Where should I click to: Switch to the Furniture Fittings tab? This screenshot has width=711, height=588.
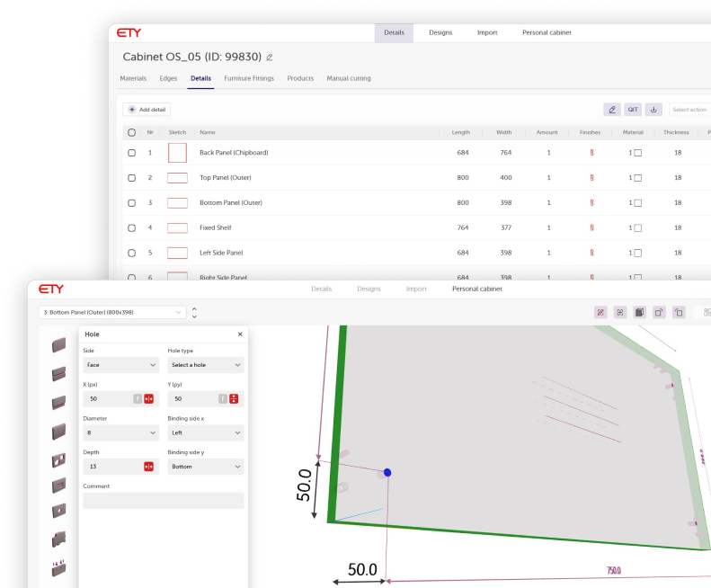249,78
